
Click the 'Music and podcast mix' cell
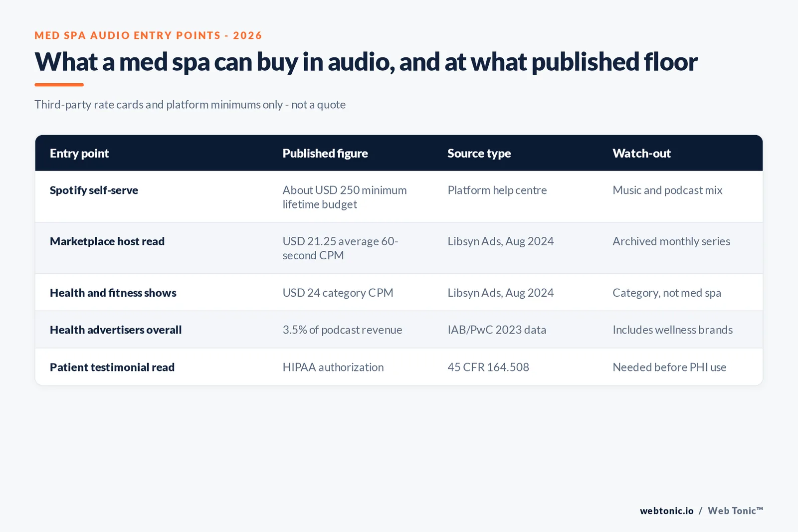click(667, 190)
